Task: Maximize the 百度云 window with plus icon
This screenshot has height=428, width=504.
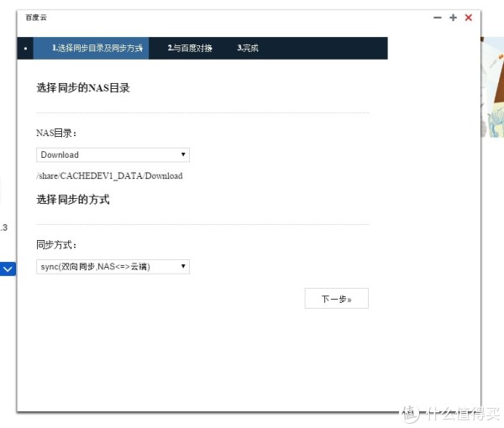Action: (453, 18)
